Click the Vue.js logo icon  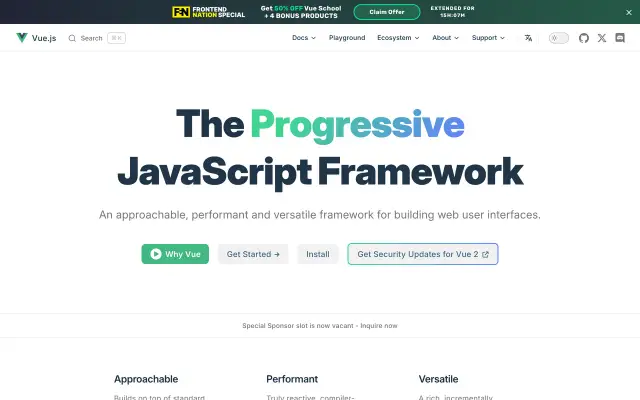(x=22, y=38)
